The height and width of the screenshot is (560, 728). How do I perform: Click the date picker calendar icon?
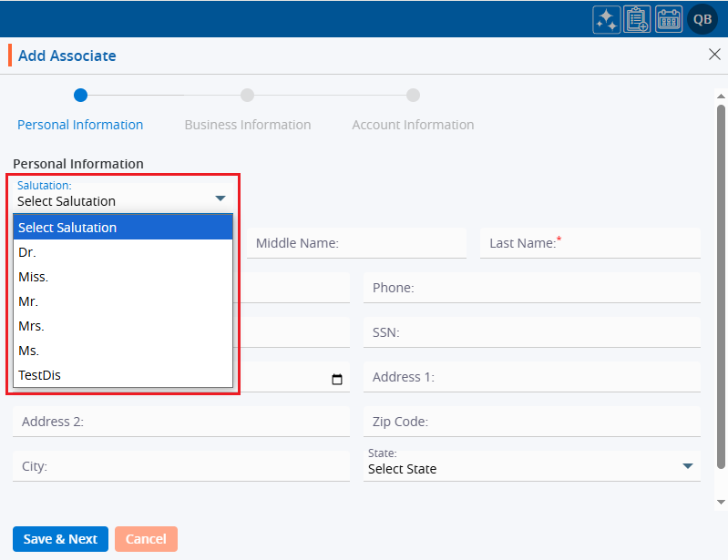point(337,380)
